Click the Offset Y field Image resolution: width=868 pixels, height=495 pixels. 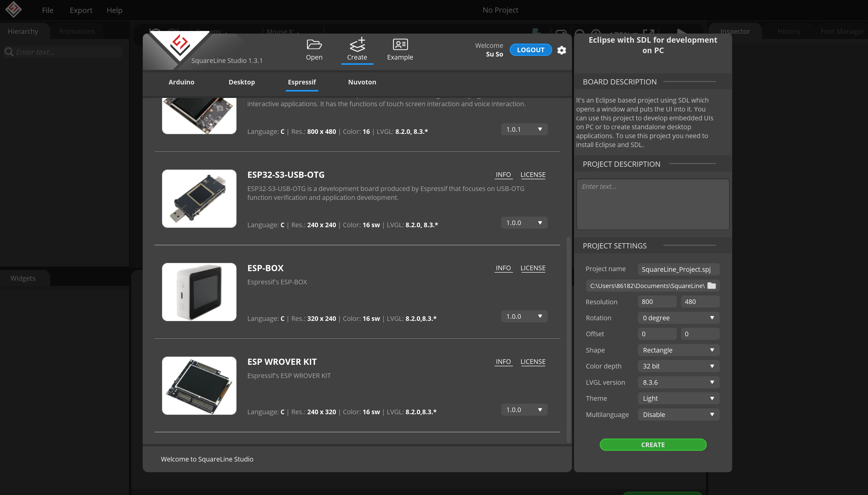point(700,334)
